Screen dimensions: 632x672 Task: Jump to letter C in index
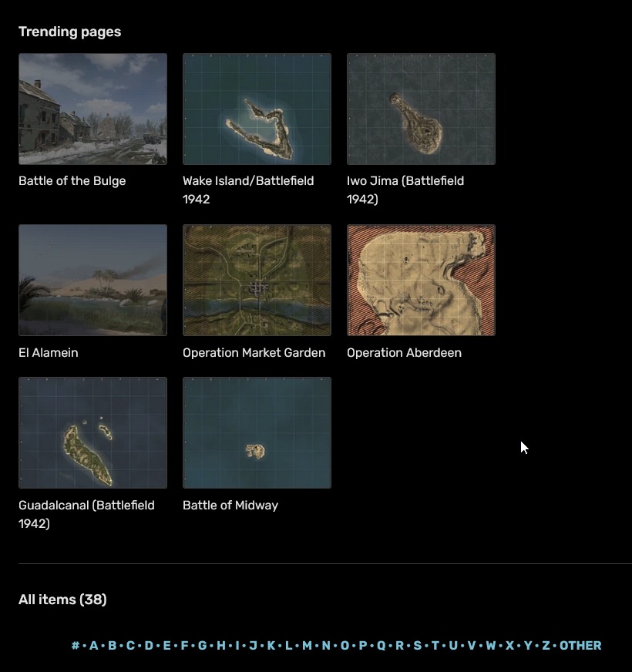click(130, 646)
